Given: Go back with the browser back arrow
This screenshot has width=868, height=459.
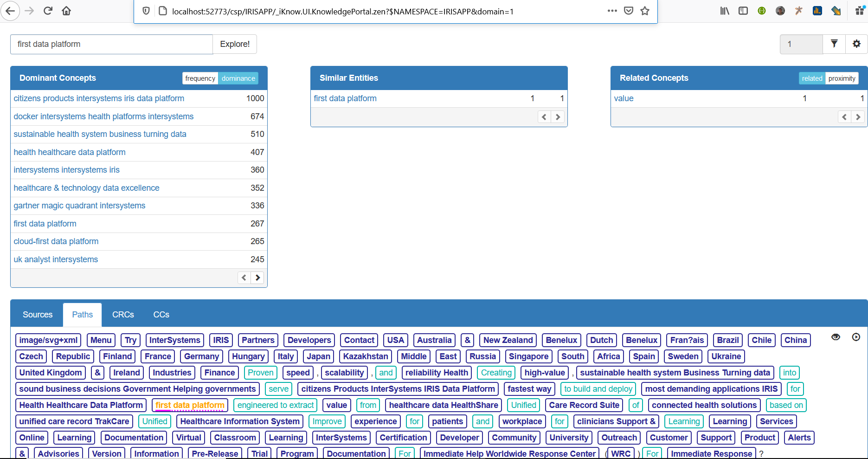Looking at the screenshot, I should (x=10, y=11).
